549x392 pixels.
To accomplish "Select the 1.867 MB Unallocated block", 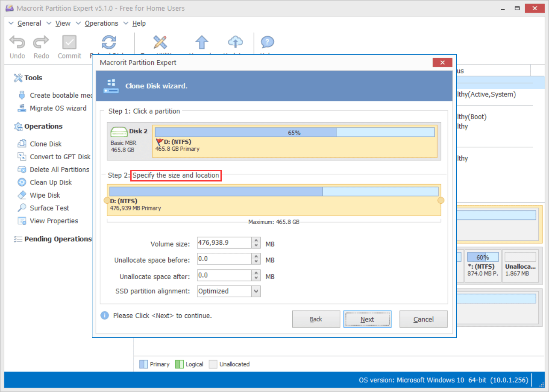I will pos(520,266).
